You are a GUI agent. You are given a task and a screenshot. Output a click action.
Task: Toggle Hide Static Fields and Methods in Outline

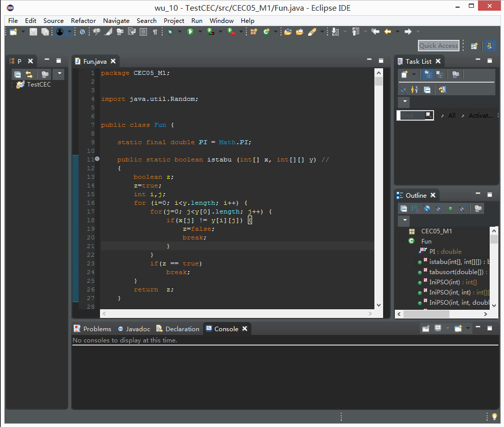(439, 209)
